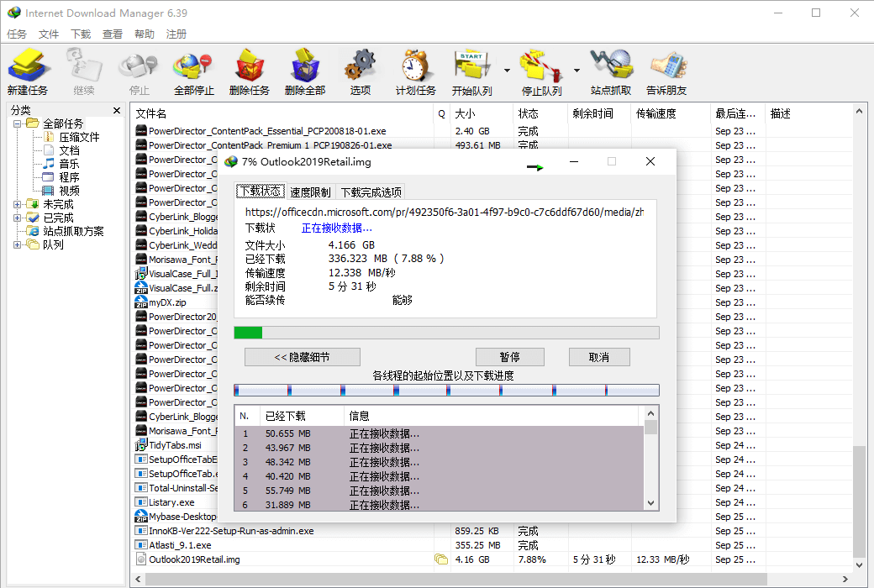Open the 任务 menu

coord(17,34)
